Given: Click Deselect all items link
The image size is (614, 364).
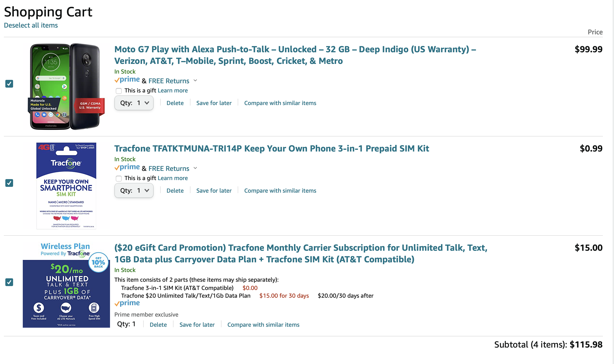Looking at the screenshot, I should coord(31,25).
